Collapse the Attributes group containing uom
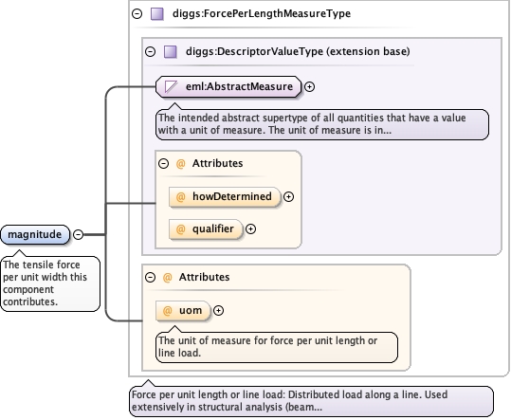This screenshot has height=420, width=511. (150, 277)
